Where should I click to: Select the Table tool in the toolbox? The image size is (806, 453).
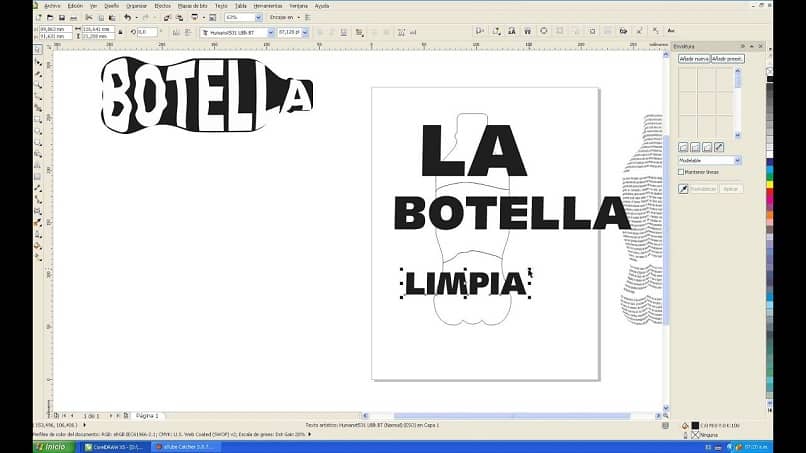[x=38, y=177]
